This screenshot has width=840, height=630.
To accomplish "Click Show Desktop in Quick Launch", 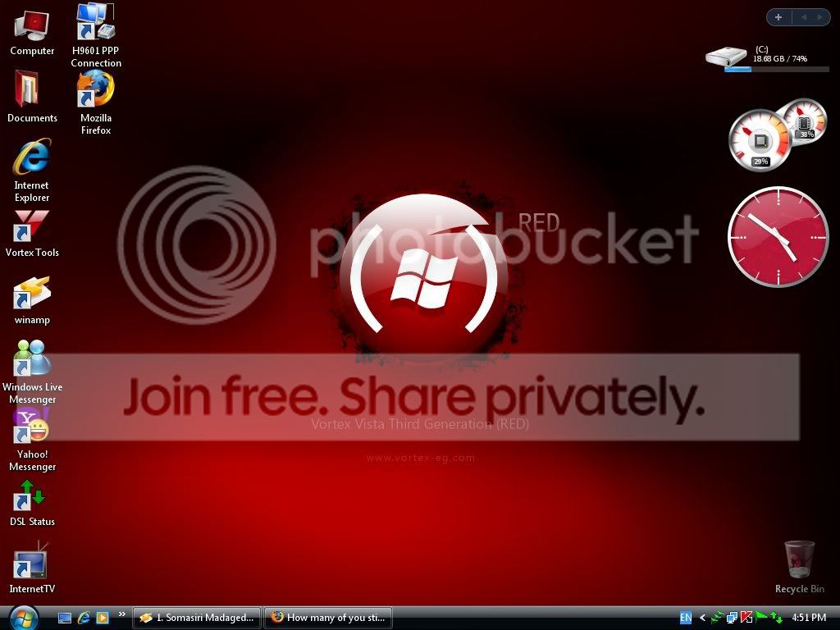I will coord(65,619).
